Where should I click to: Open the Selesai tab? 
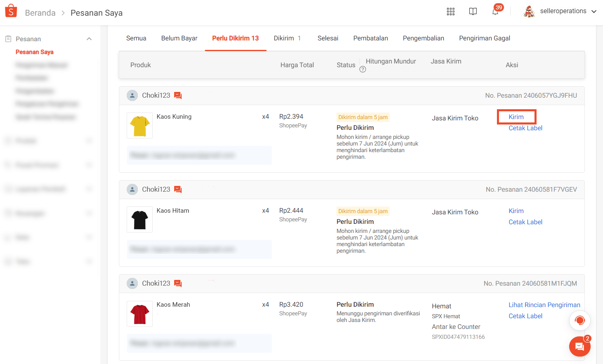tap(328, 38)
